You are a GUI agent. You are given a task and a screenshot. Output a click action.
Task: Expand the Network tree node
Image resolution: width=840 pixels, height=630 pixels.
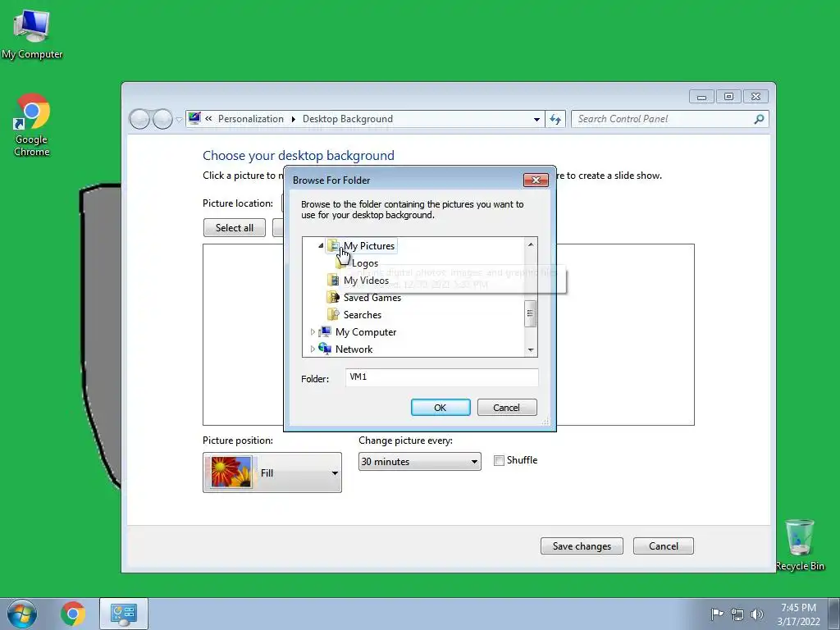(313, 349)
